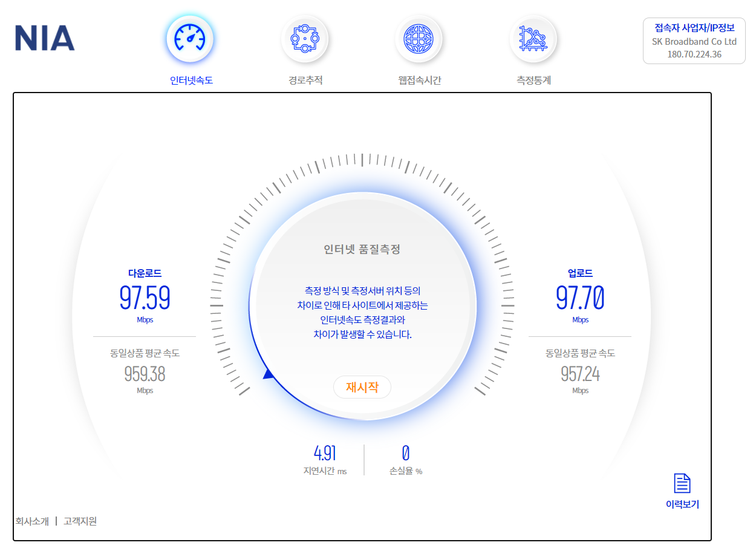This screenshot has height=554, width=756.
Task: Click 동일상품 평균 속도 under 다운로드
Action: click(145, 353)
